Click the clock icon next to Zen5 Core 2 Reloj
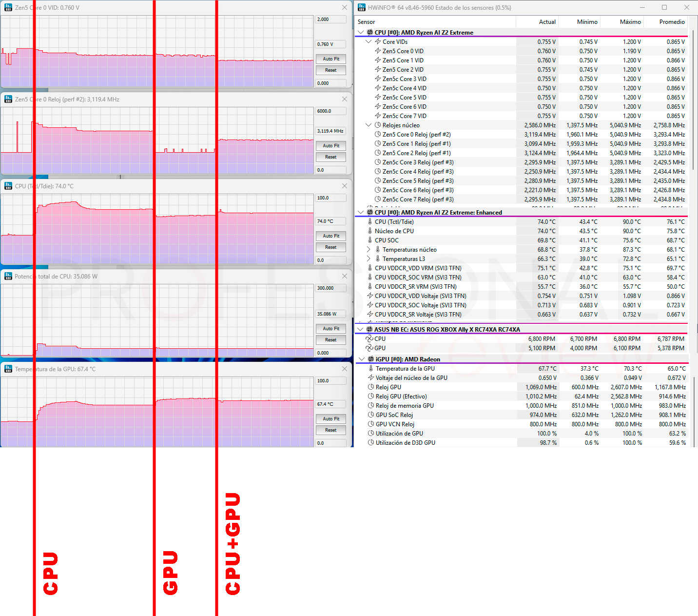The height and width of the screenshot is (616, 698). point(378,153)
